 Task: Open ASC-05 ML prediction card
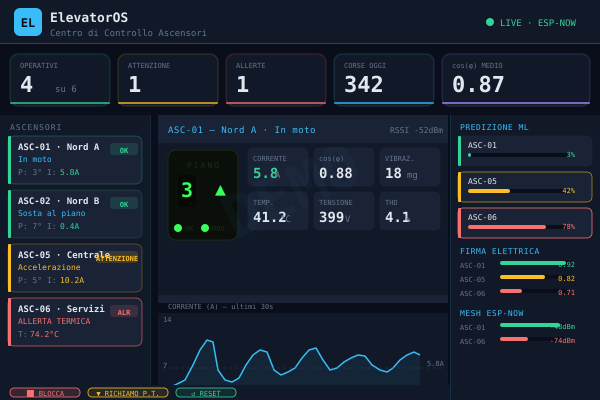tap(525, 187)
